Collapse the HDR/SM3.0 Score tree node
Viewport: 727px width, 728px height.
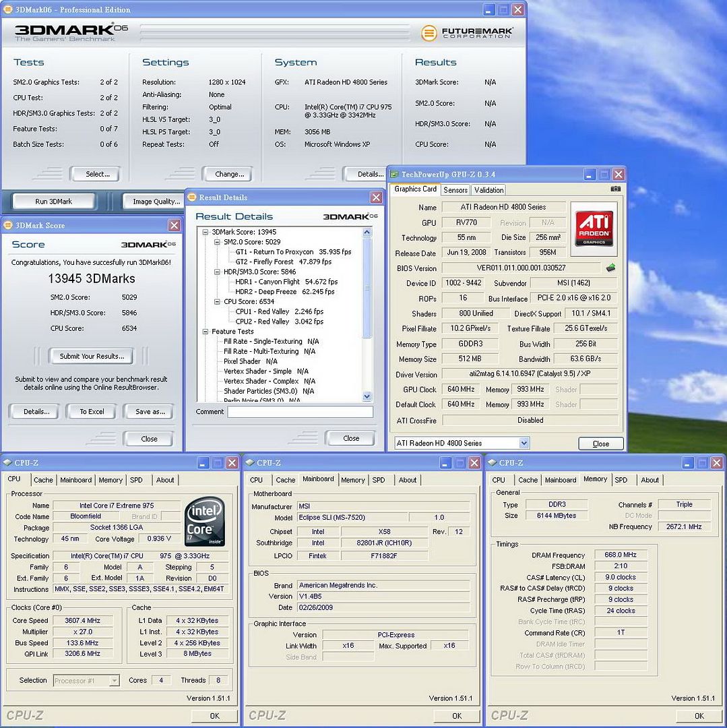tap(217, 272)
